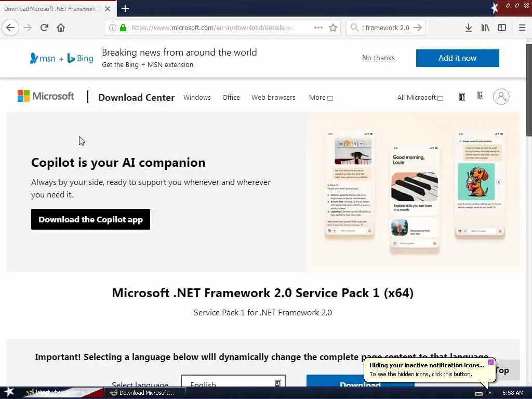Open the Windows nav item
This screenshot has height=399, width=532.
pos(197,97)
